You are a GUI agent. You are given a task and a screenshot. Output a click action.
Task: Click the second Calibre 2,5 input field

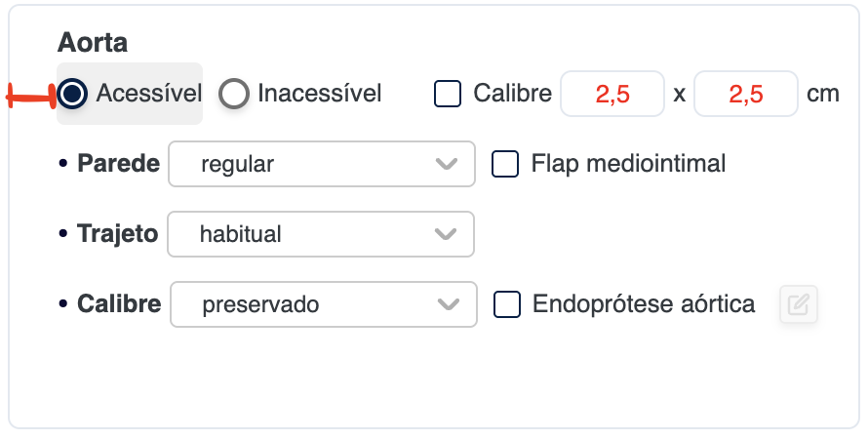click(746, 95)
